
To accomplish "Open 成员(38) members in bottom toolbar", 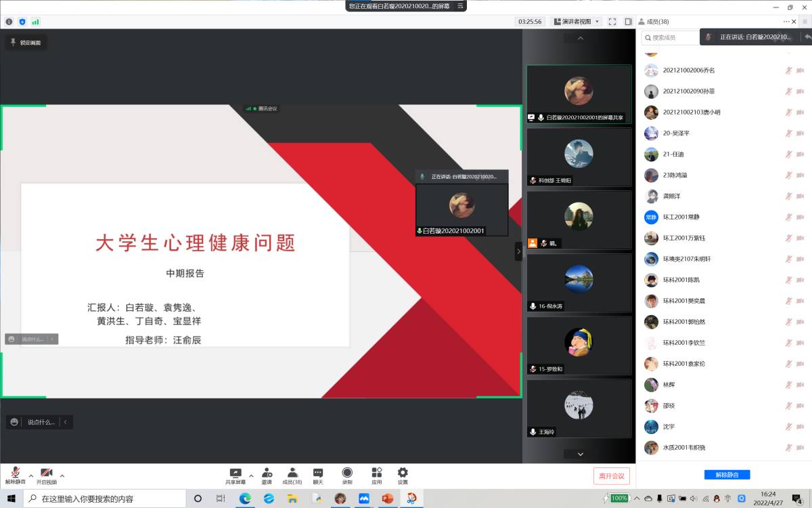I will [x=292, y=474].
